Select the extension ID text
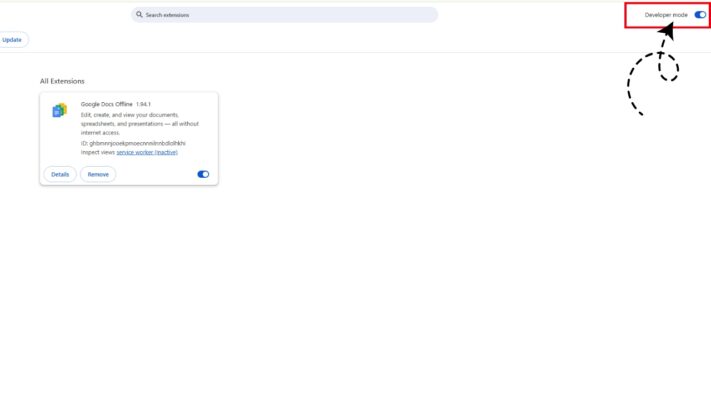This screenshot has height=400, width=711. pos(133,143)
